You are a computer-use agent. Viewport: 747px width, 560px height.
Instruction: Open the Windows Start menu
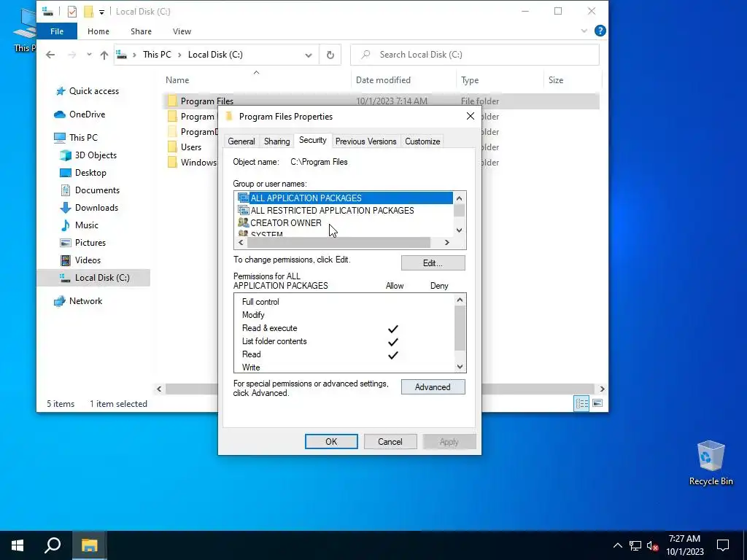click(18, 545)
